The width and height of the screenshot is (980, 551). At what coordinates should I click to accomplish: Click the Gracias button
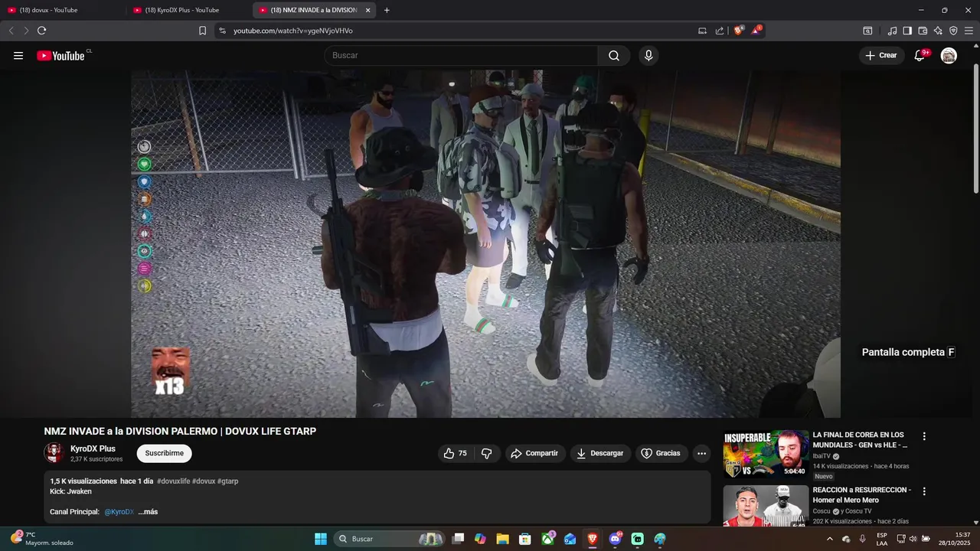[x=661, y=453]
